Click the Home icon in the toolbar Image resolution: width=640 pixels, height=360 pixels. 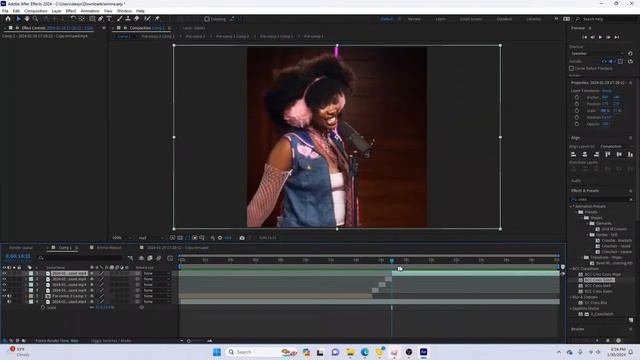[x=8, y=19]
